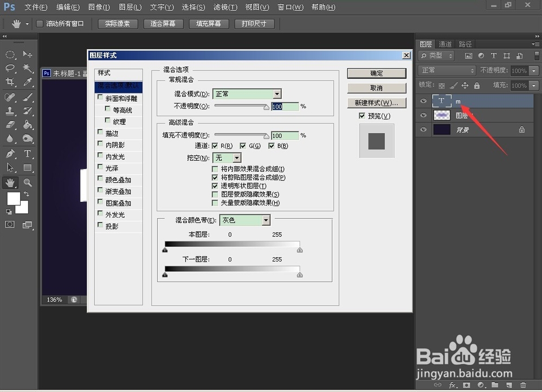Select the Eyedropper tool
This screenshot has width=542, height=392.
[x=27, y=82]
